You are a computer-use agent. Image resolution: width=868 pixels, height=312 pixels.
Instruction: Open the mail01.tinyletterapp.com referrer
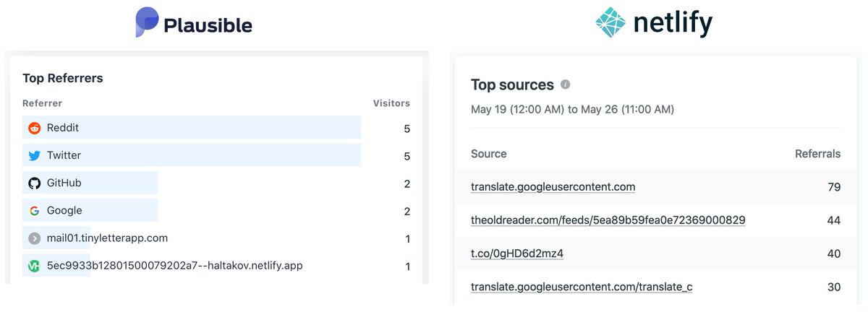[107, 238]
